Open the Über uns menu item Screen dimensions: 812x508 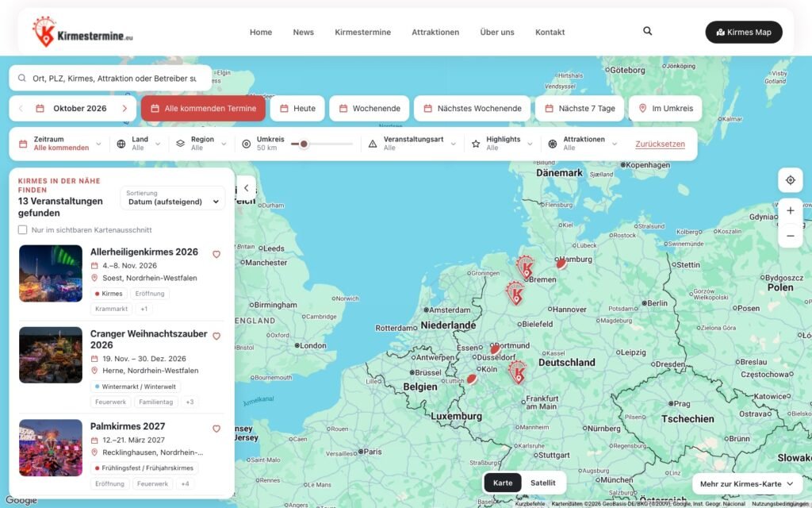coord(496,32)
